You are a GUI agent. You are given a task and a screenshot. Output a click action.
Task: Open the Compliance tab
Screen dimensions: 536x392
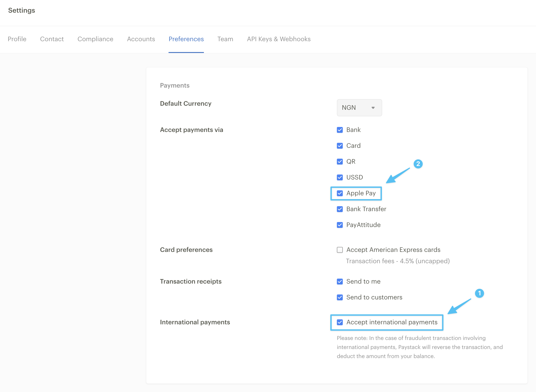(95, 39)
